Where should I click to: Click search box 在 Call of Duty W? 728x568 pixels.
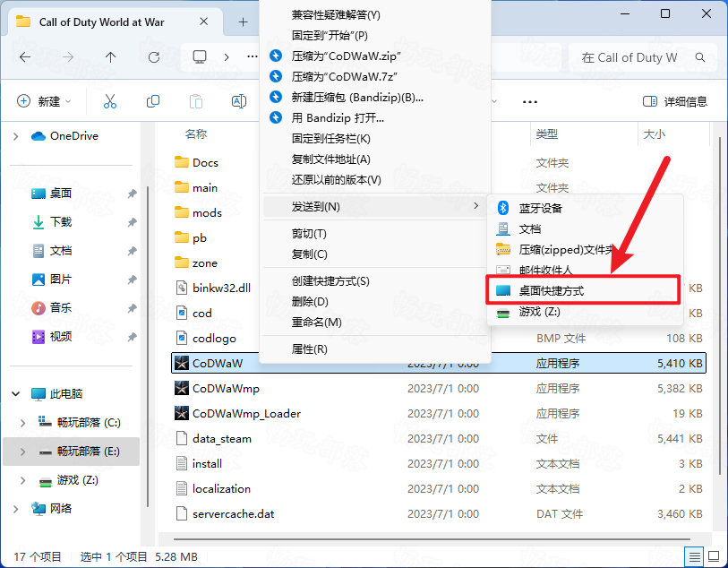[x=641, y=57]
